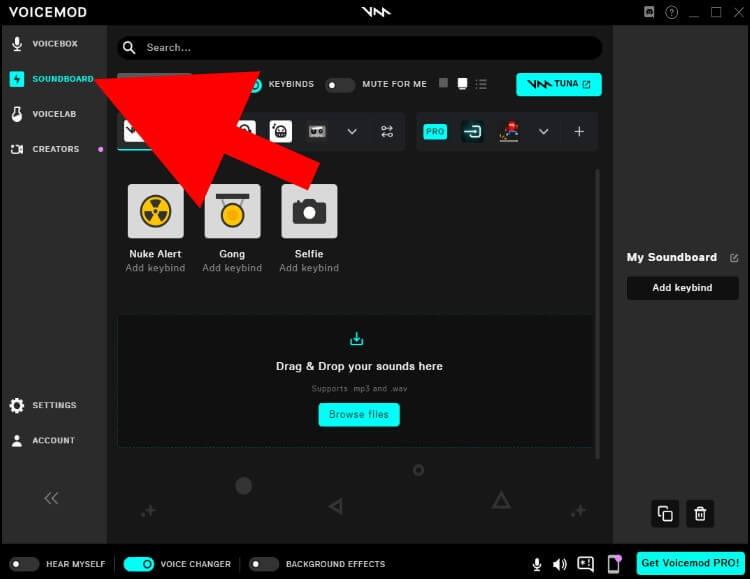Open the feedback chat icon
The image size is (750, 579).
coord(585,564)
